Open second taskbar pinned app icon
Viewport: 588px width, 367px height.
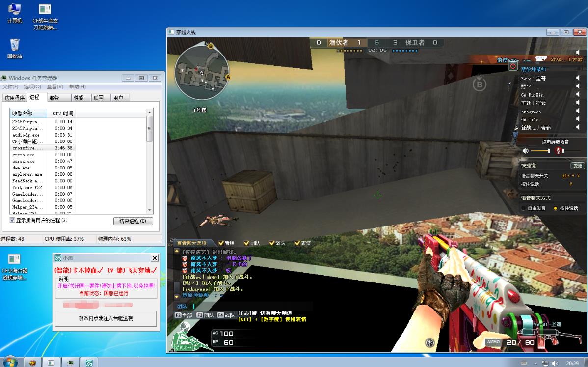(51, 363)
